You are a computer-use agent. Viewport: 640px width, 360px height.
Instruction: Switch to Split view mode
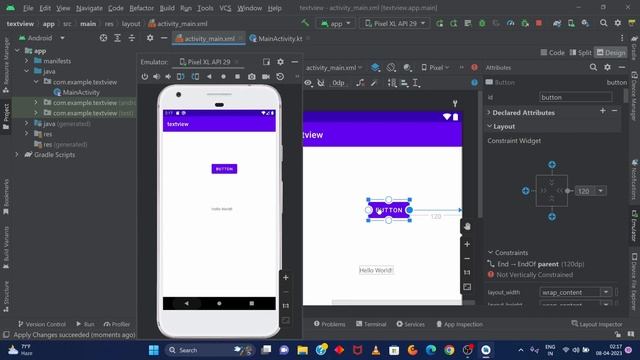click(x=580, y=52)
